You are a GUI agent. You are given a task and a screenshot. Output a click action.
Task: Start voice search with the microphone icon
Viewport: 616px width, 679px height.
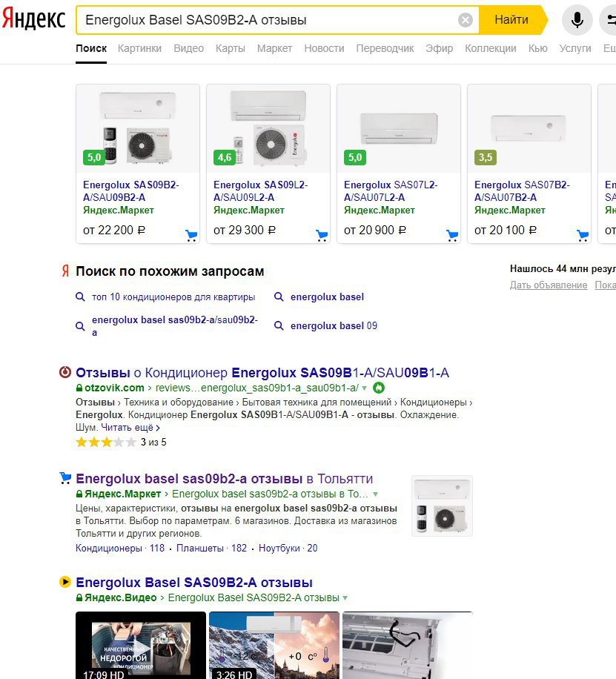coord(577,20)
